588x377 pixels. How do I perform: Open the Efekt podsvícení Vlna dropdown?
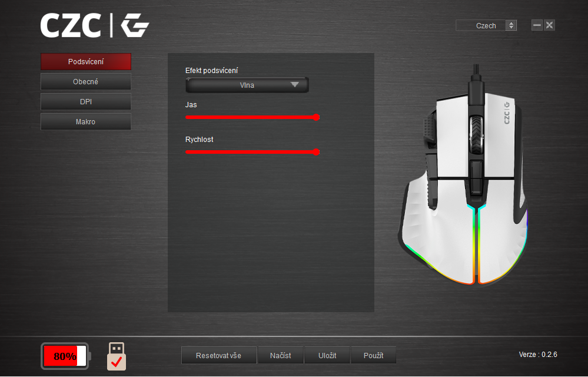247,85
